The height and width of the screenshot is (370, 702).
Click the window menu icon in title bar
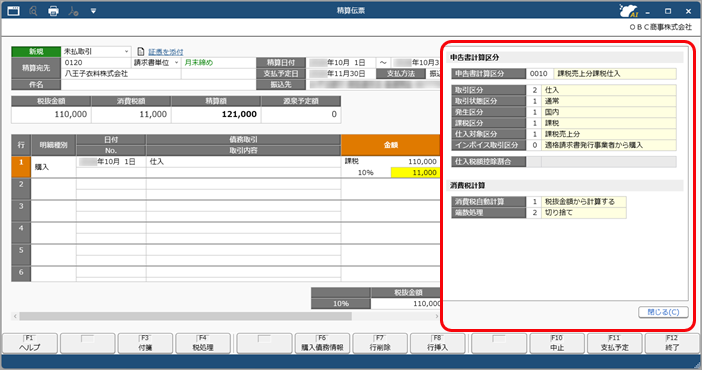point(13,10)
